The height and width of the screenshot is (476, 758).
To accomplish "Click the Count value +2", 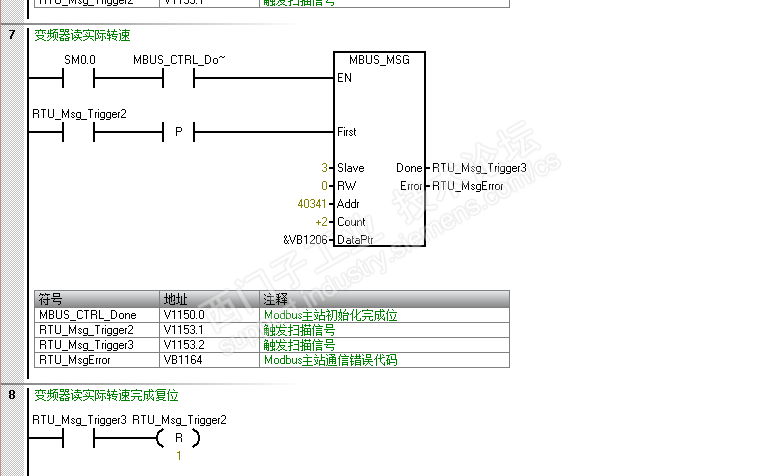I will tap(321, 222).
